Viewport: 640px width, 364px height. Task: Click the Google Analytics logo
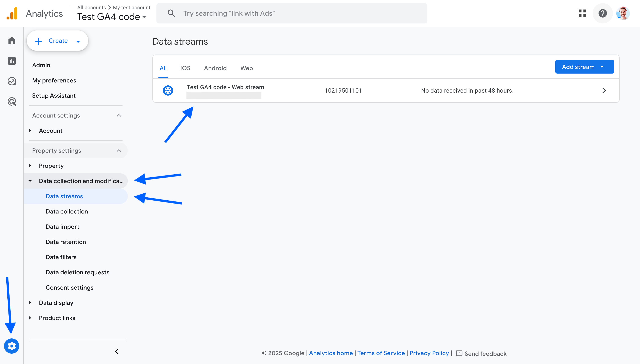point(12,13)
